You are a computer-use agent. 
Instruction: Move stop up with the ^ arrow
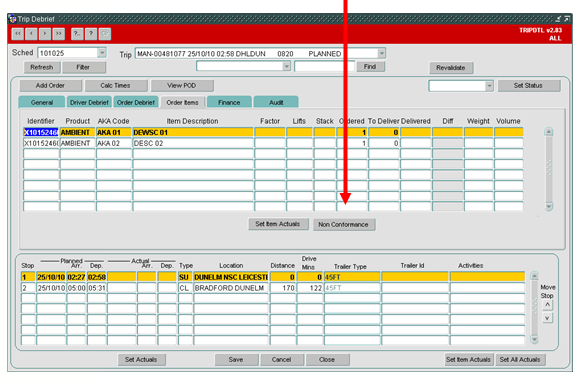(547, 306)
